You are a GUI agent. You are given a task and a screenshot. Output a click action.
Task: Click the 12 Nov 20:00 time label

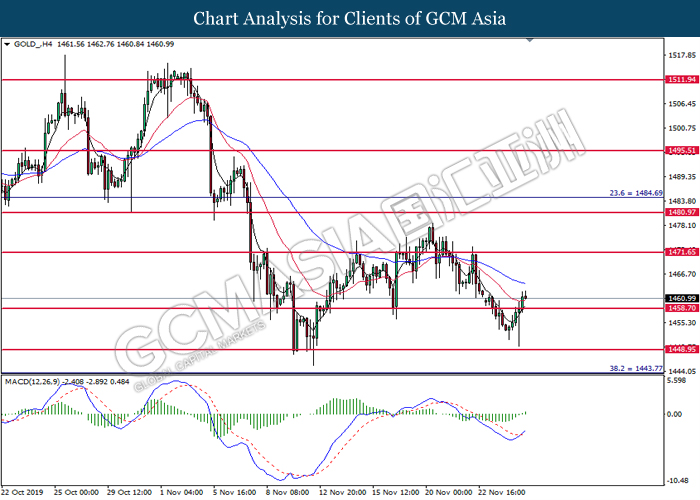coord(342,492)
